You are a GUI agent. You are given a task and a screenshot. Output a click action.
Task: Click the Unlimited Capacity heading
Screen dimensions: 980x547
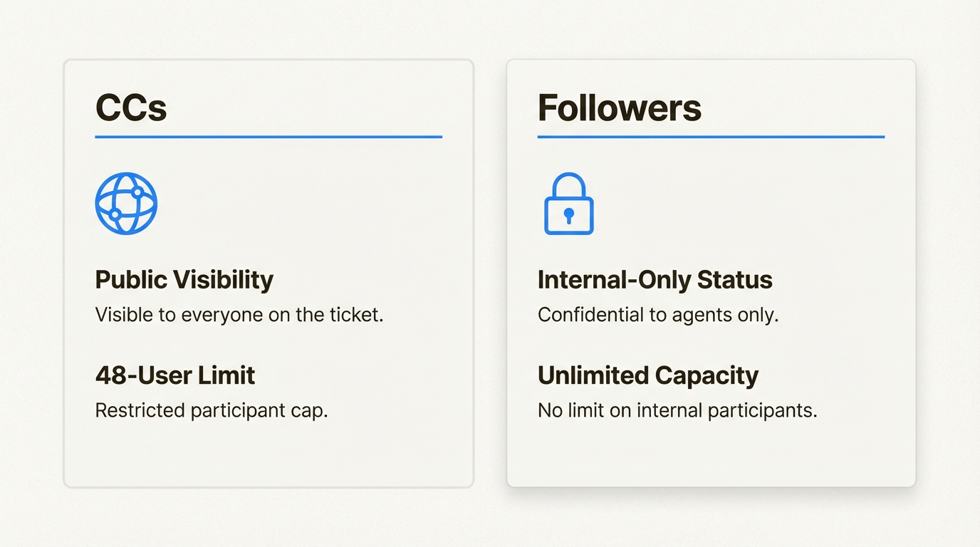click(648, 375)
